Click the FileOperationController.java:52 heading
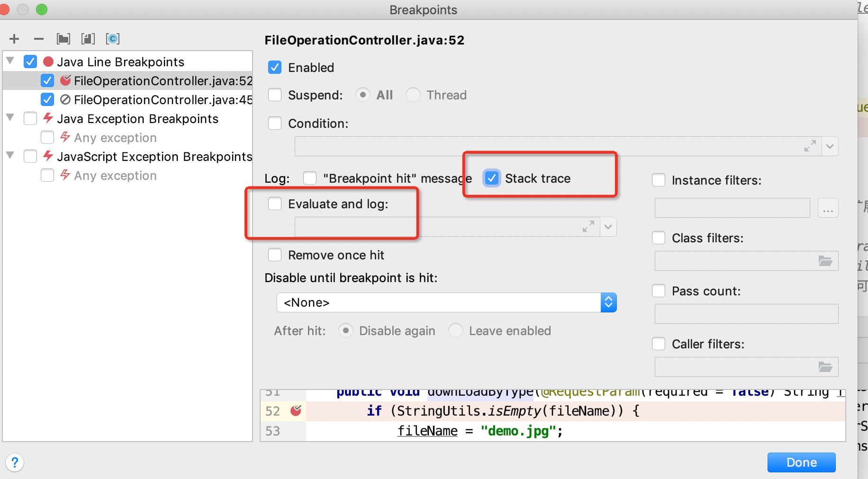Screen dimensions: 868x479 pos(364,40)
